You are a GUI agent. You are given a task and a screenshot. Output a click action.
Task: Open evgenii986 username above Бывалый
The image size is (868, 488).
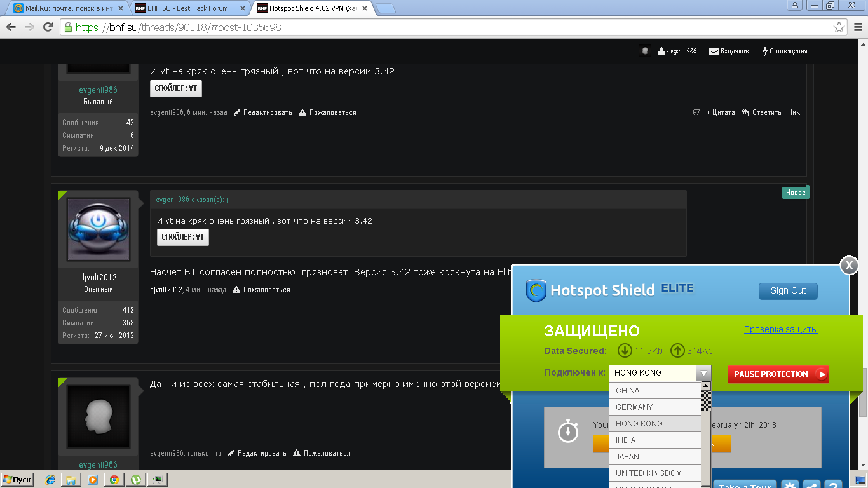(98, 90)
